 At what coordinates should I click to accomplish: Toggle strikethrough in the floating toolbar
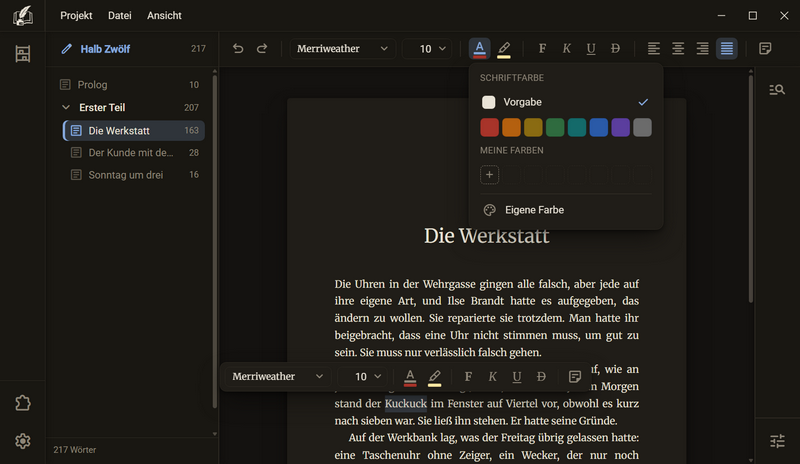click(x=541, y=377)
